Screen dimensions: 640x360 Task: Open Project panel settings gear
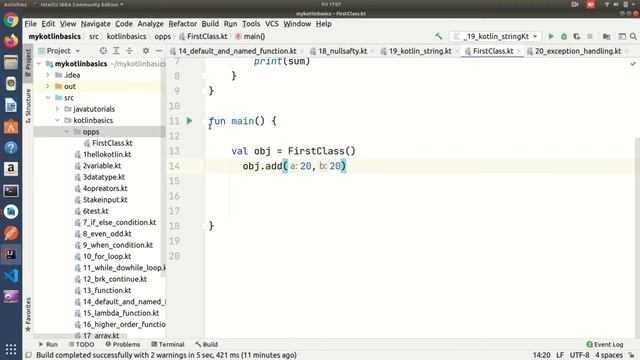(146, 51)
